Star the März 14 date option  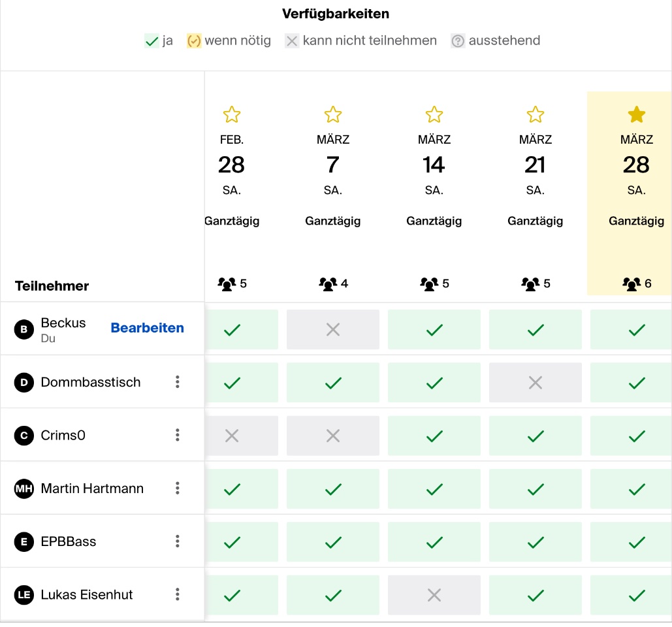point(434,115)
